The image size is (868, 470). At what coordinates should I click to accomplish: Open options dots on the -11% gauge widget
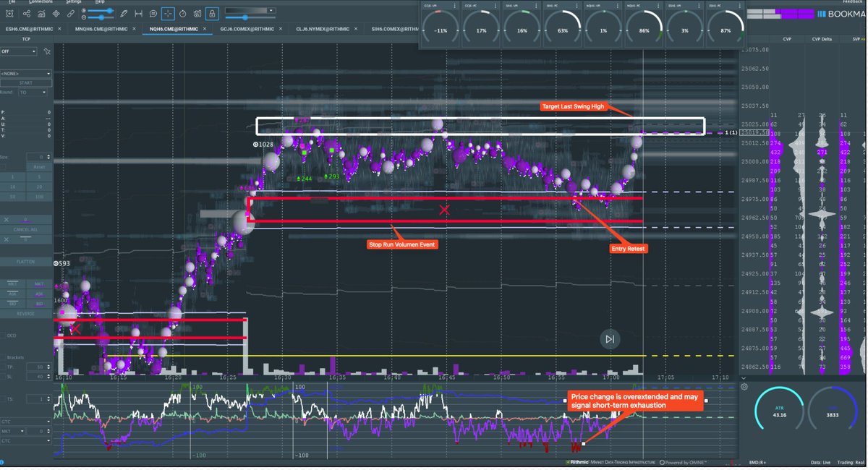pos(455,6)
